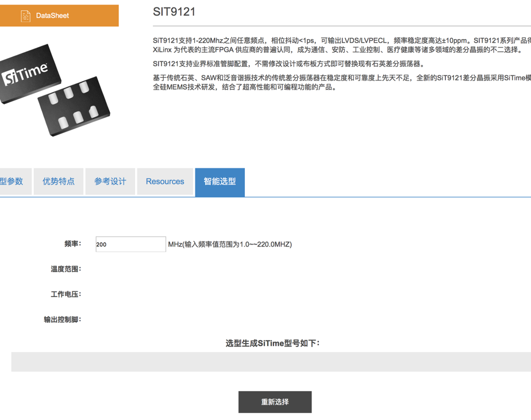
Task: Click the SiTime chip product image
Action: pyautogui.click(x=55, y=90)
